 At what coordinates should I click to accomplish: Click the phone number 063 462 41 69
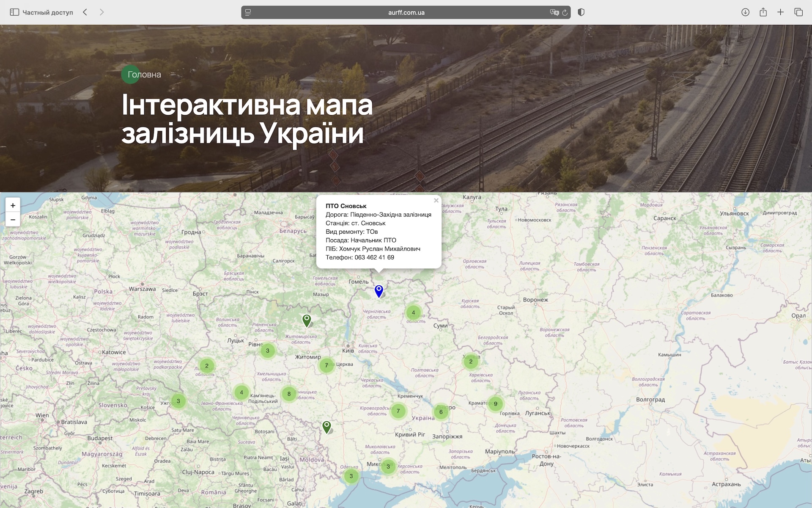pyautogui.click(x=374, y=257)
